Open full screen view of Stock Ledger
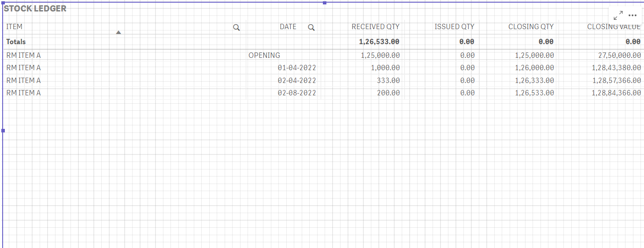 (618, 15)
